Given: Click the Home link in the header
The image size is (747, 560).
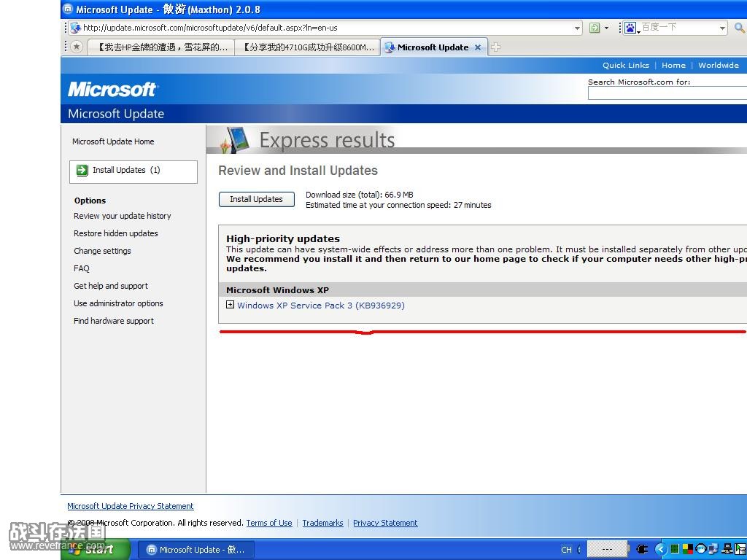Looking at the screenshot, I should 673,65.
